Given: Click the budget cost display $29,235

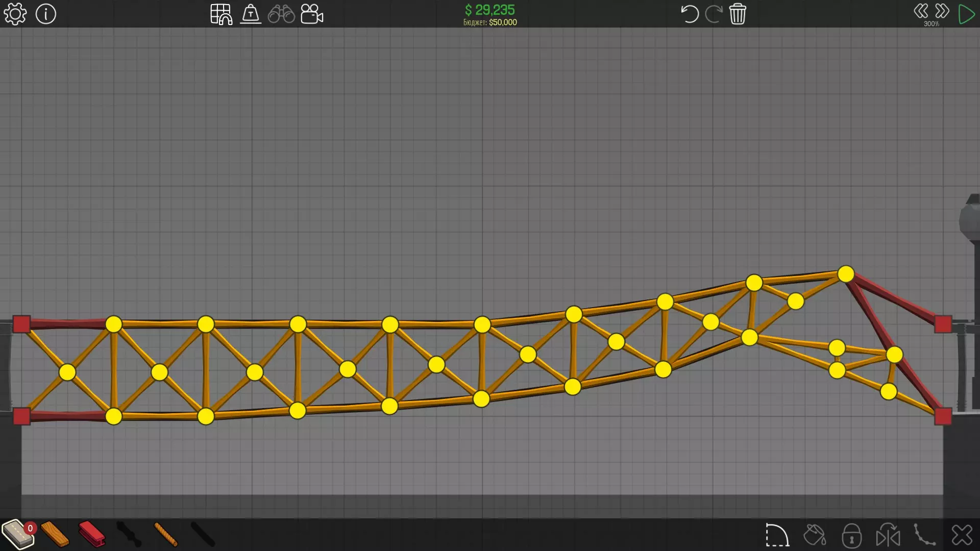Looking at the screenshot, I should (x=489, y=10).
